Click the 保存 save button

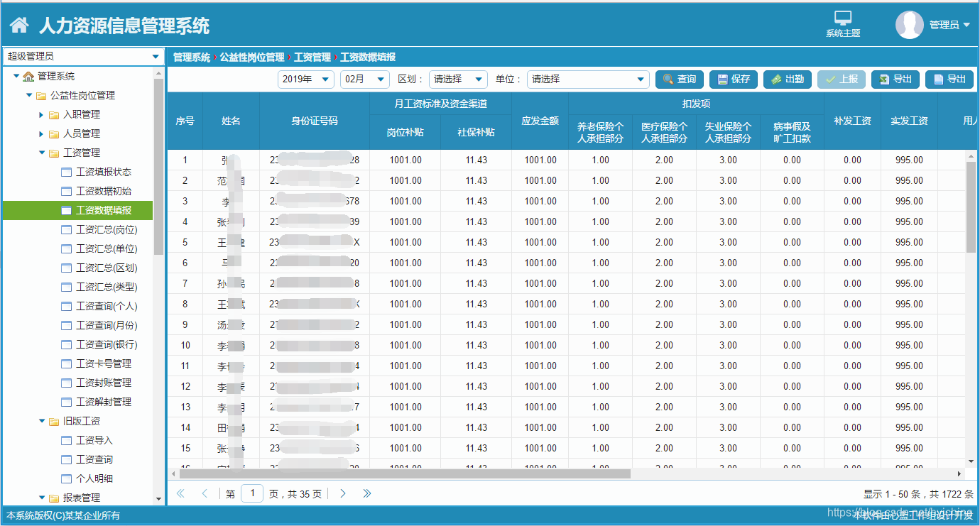point(734,79)
